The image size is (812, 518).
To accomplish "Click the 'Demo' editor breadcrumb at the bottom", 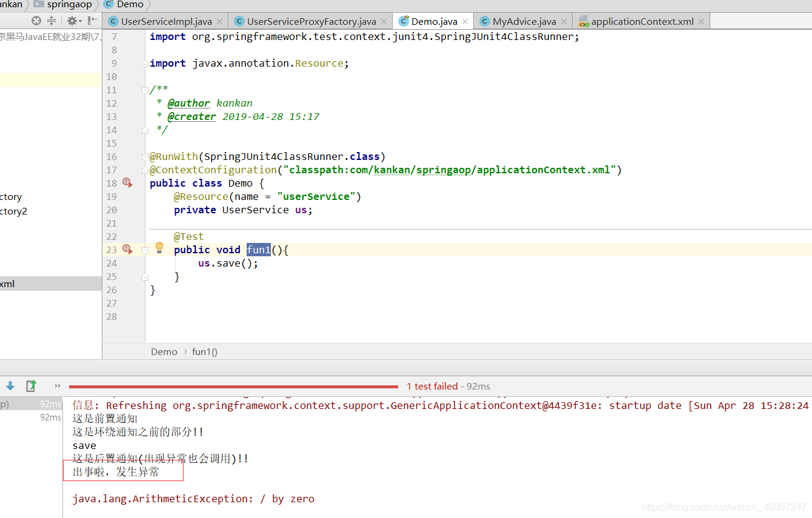I will pyautogui.click(x=164, y=351).
